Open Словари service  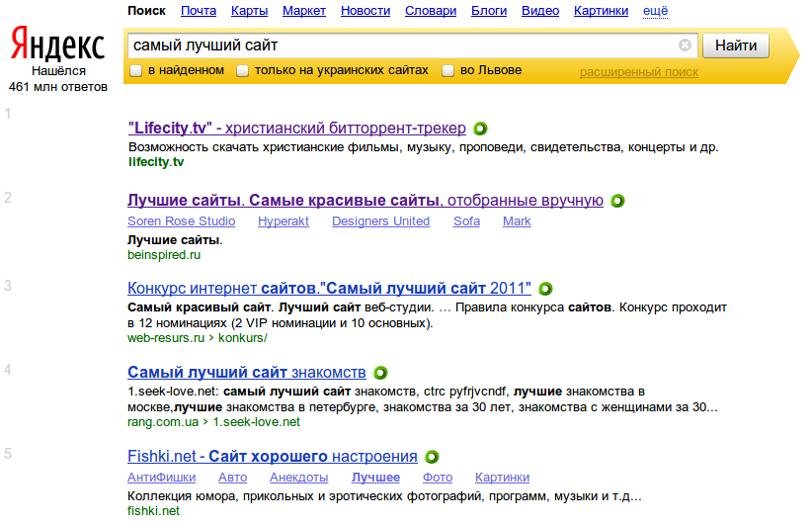[431, 11]
